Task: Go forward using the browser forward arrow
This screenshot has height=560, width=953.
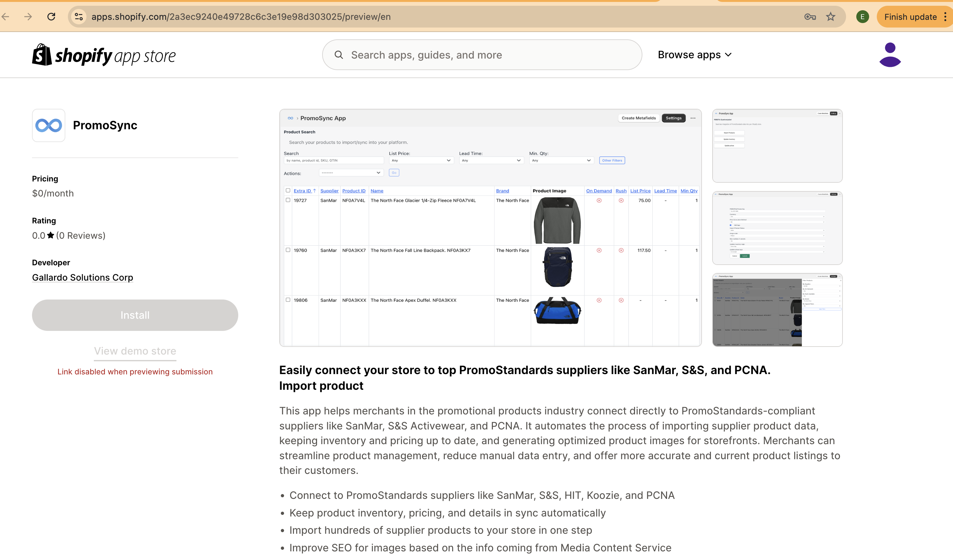Action: click(x=29, y=17)
